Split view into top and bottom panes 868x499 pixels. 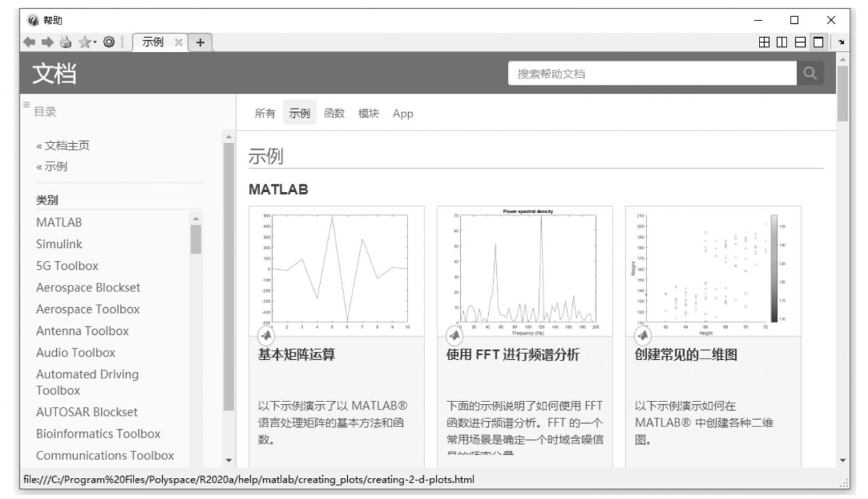(x=801, y=42)
